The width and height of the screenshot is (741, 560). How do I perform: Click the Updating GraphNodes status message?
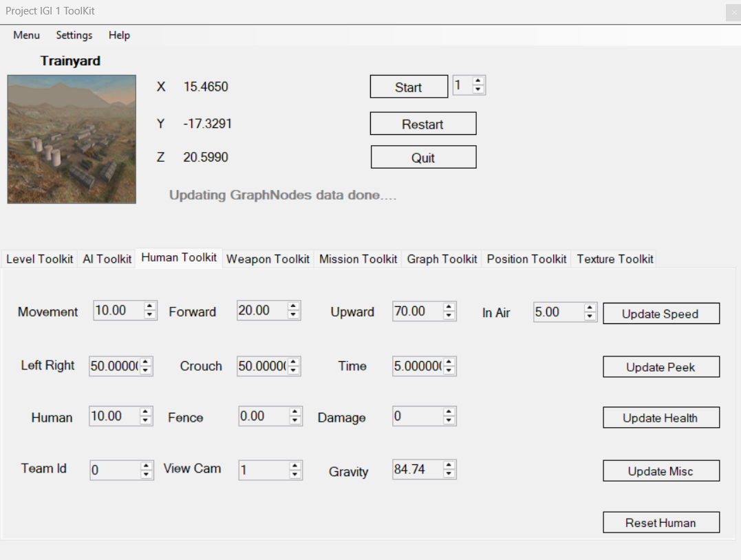(x=283, y=195)
